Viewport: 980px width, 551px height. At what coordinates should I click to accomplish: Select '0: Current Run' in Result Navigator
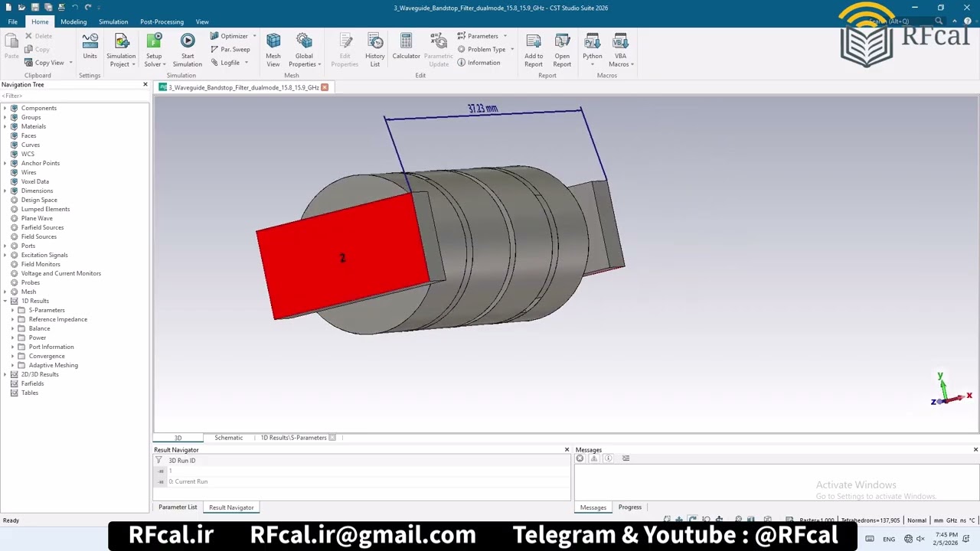(x=188, y=481)
